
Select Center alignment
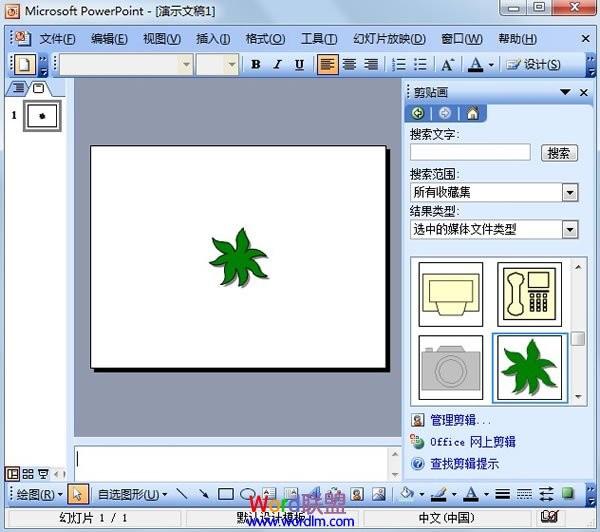click(x=349, y=64)
